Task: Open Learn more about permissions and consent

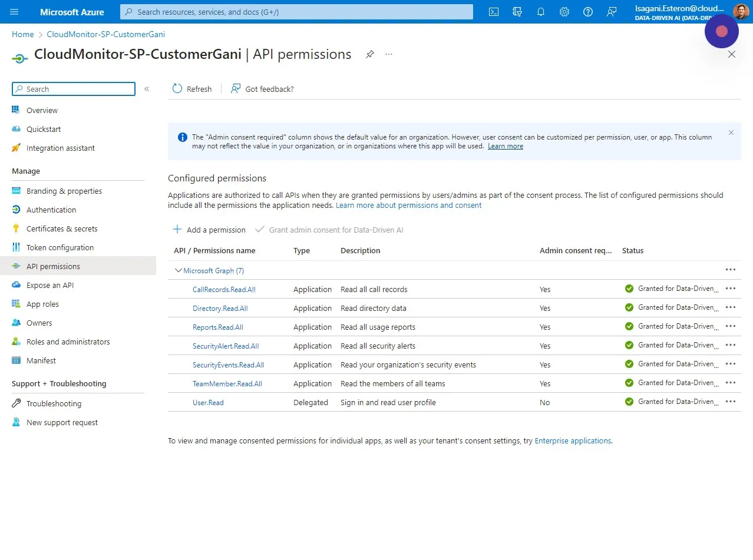Action: pyautogui.click(x=409, y=206)
